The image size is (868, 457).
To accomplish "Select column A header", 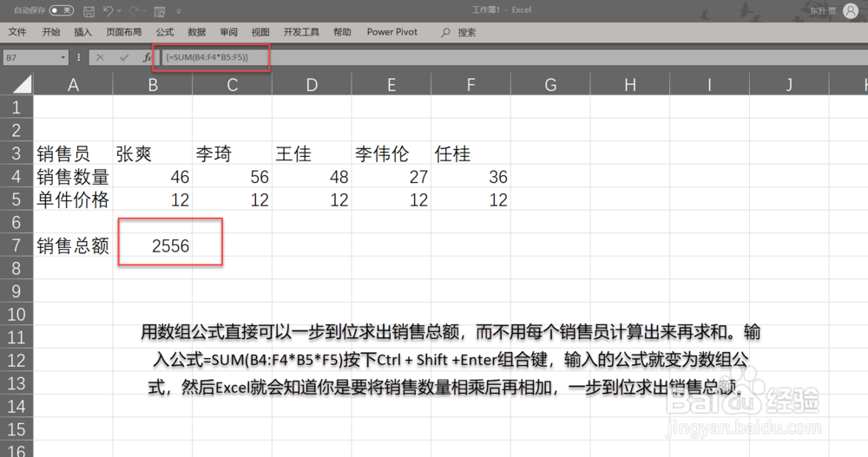I will pos(73,85).
